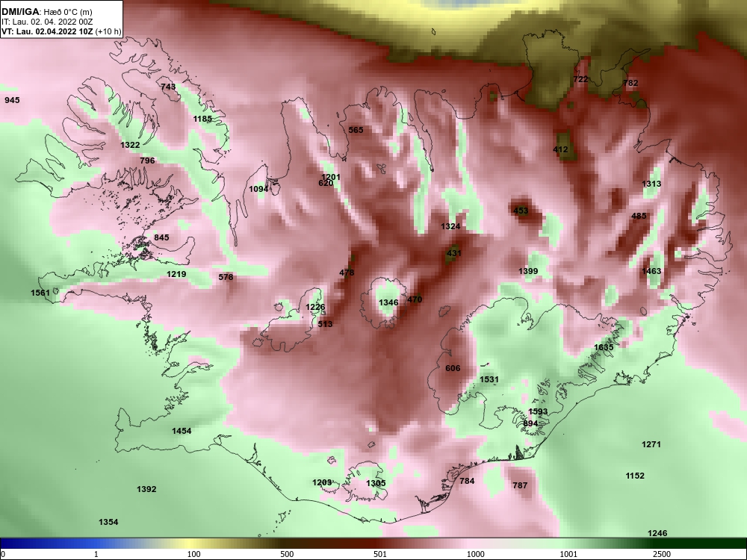Image resolution: width=747 pixels, height=560 pixels.
Task: Click the 1399 height value
Action: click(x=528, y=271)
